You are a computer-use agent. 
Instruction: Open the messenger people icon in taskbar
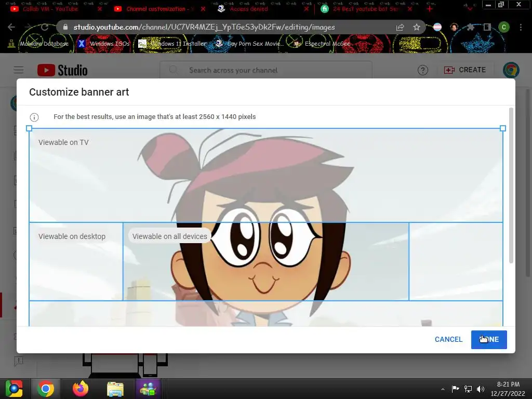pos(148,389)
